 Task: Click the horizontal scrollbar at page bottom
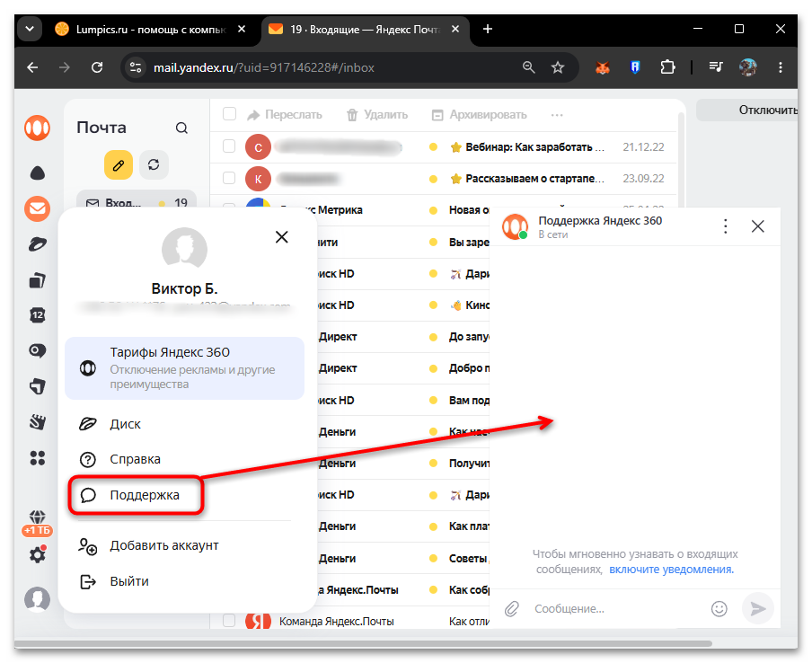(363, 644)
